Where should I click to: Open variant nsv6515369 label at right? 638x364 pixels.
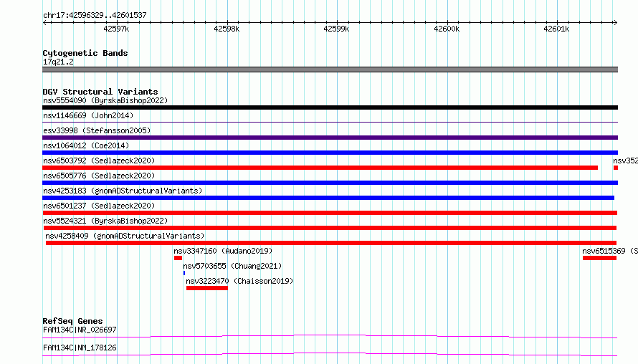tap(610, 251)
